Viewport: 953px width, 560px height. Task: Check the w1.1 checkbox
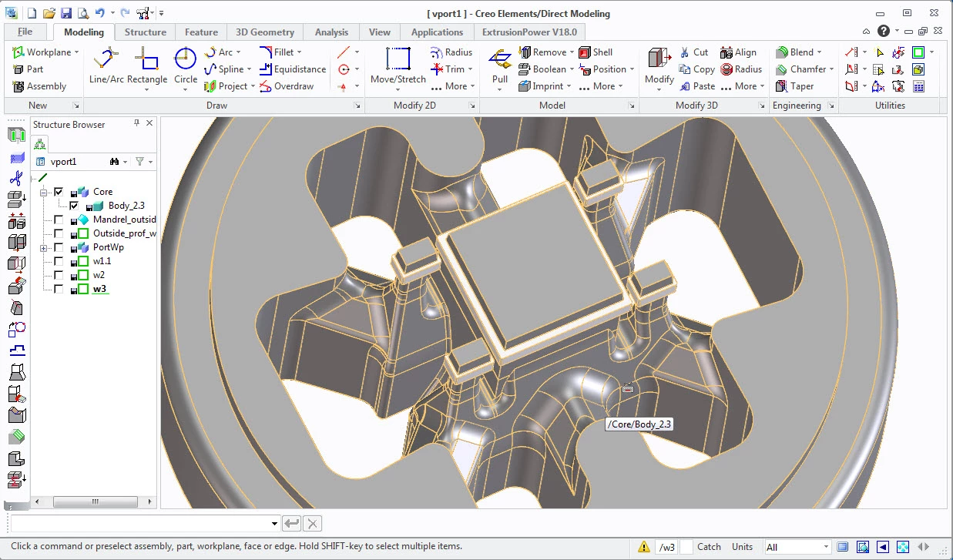pos(59,261)
